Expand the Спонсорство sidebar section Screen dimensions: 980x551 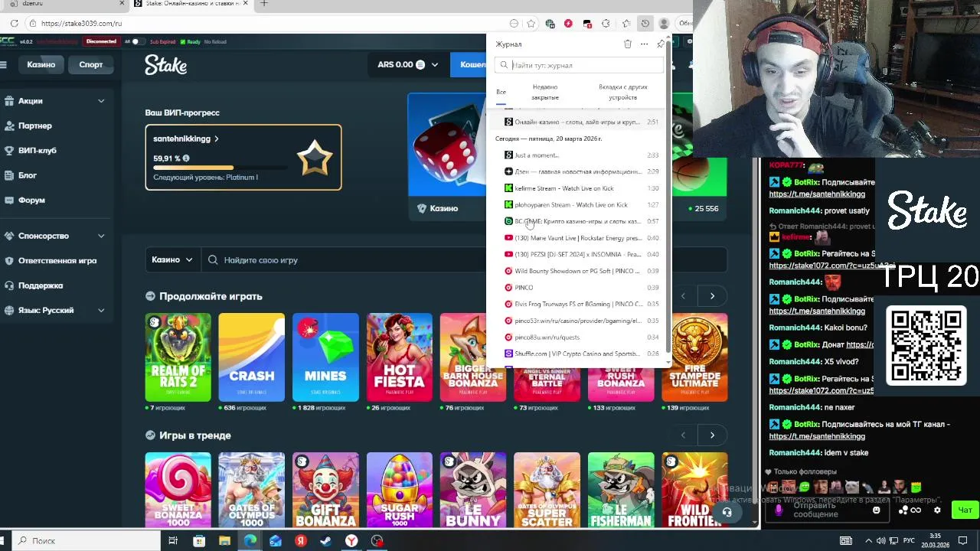tap(101, 236)
